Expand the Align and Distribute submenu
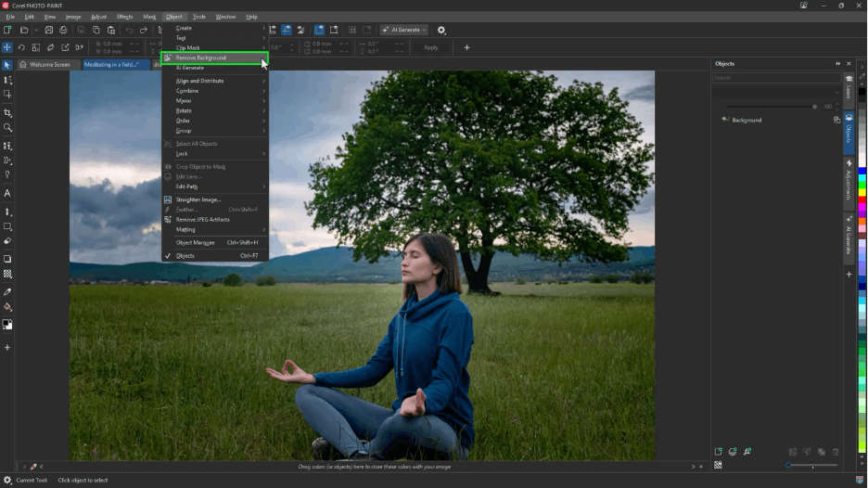The width and height of the screenshot is (868, 488). (x=215, y=81)
